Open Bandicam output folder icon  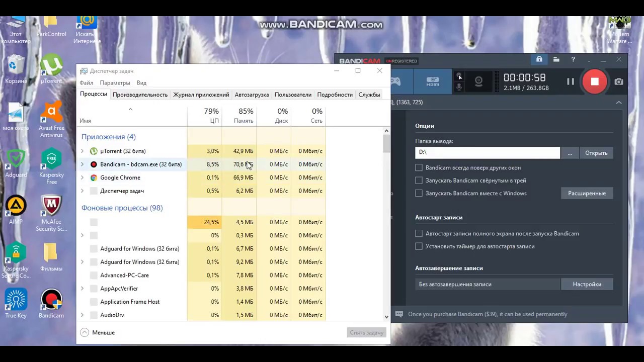pos(556,59)
